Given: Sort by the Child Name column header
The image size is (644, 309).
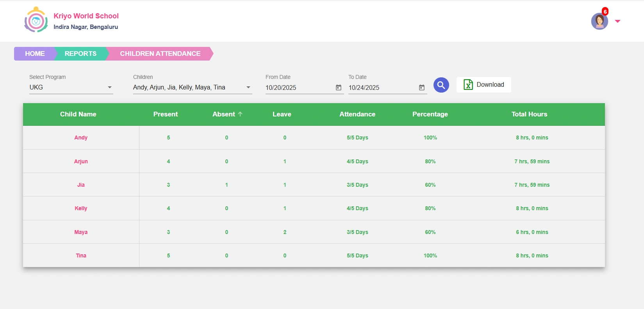Looking at the screenshot, I should (78, 114).
